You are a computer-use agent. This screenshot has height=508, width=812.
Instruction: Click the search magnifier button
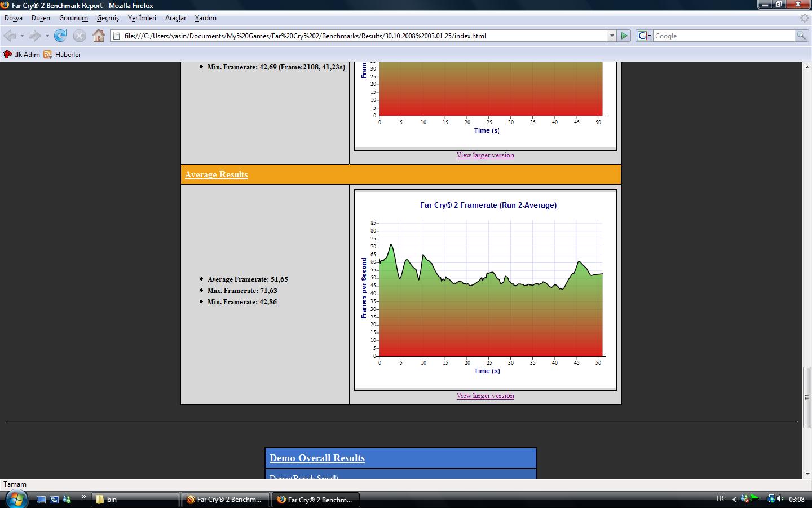coord(801,36)
